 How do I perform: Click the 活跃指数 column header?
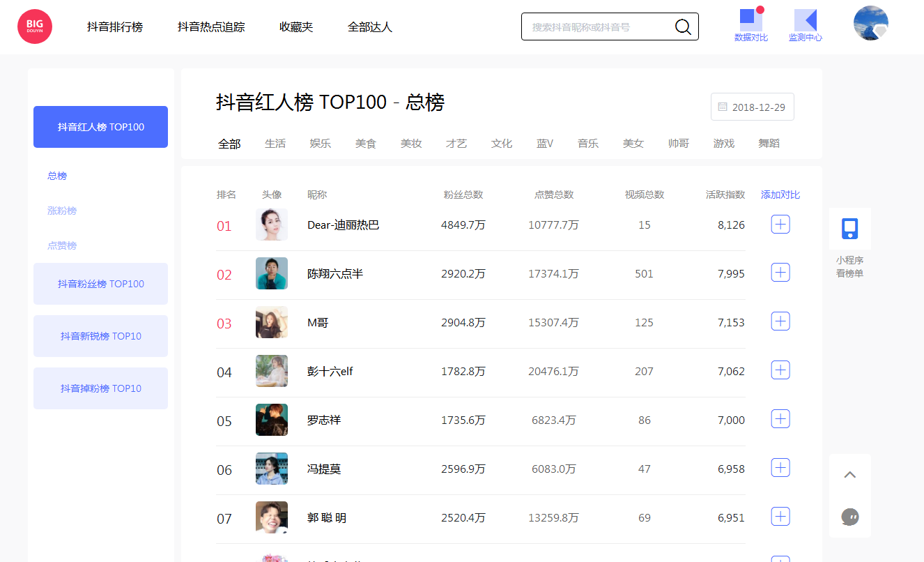point(725,195)
